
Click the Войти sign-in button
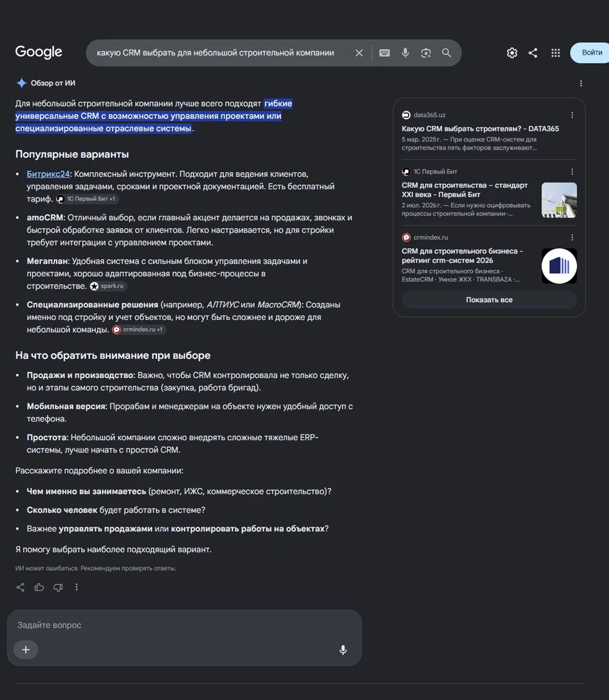click(590, 53)
